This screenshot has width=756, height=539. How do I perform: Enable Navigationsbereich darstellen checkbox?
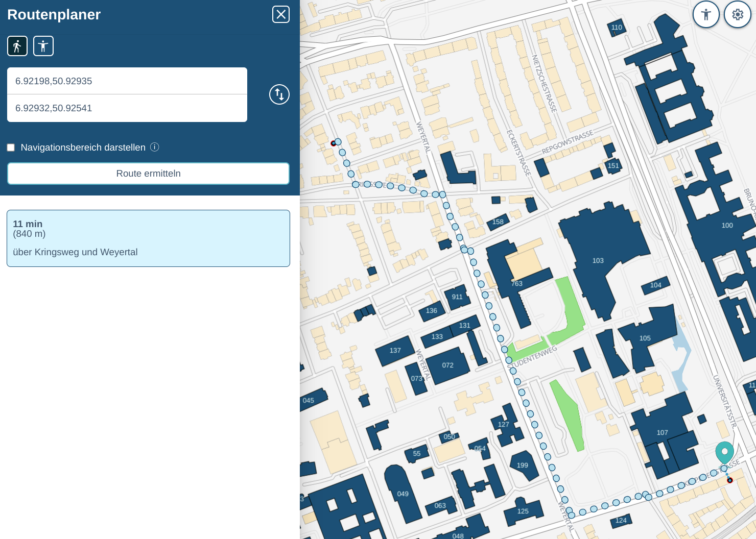click(x=11, y=148)
